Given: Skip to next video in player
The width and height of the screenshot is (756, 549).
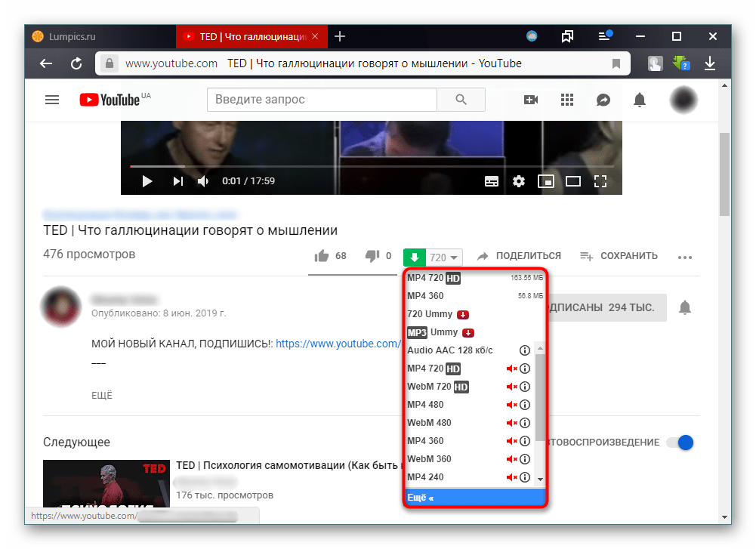Looking at the screenshot, I should tap(178, 181).
